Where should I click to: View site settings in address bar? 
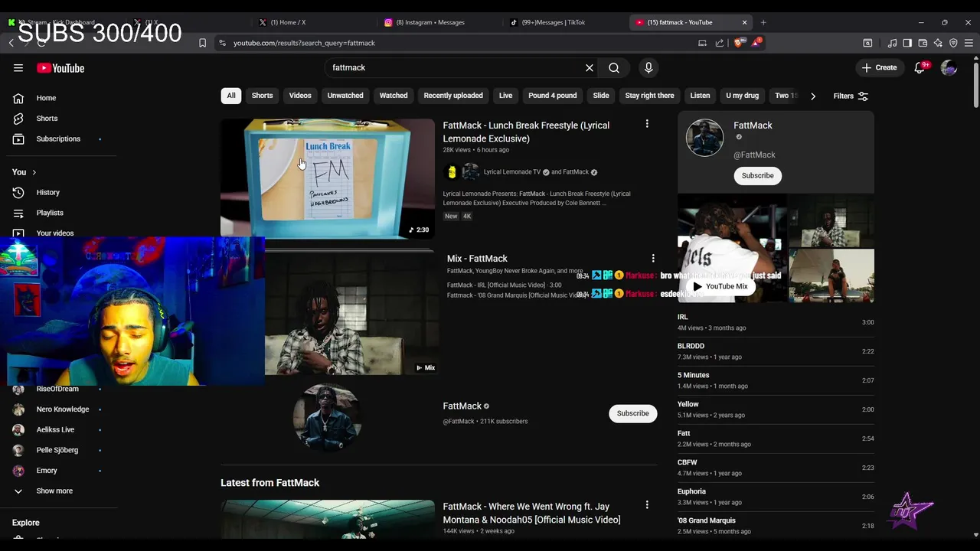(x=221, y=43)
